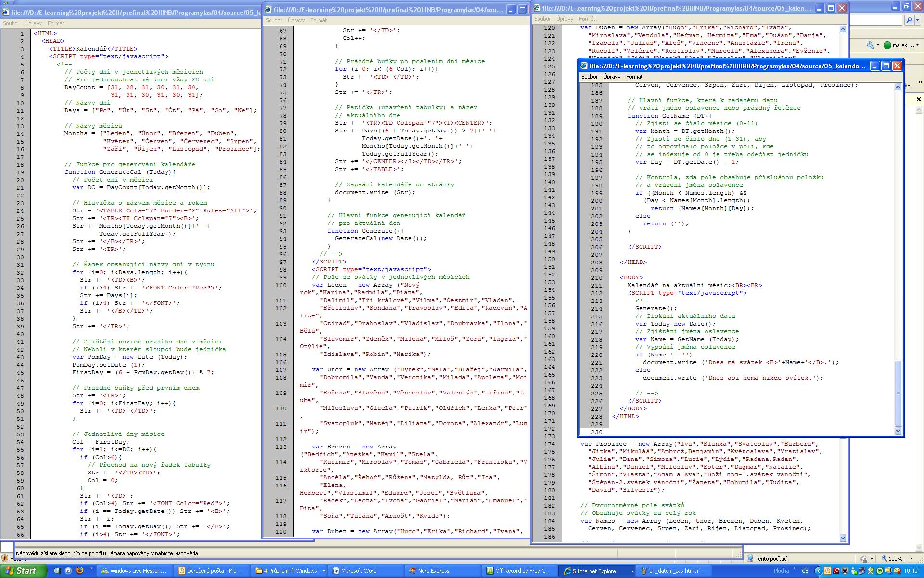
Task: Minimize the third source window
Action: [x=820, y=8]
